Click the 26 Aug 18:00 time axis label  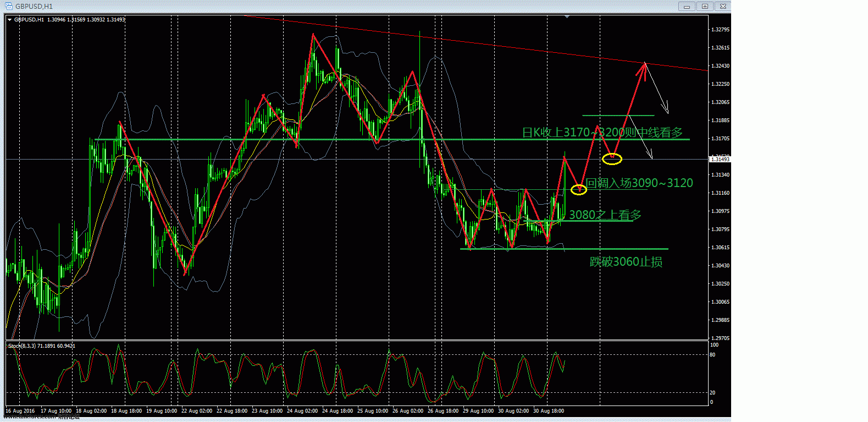[443, 411]
